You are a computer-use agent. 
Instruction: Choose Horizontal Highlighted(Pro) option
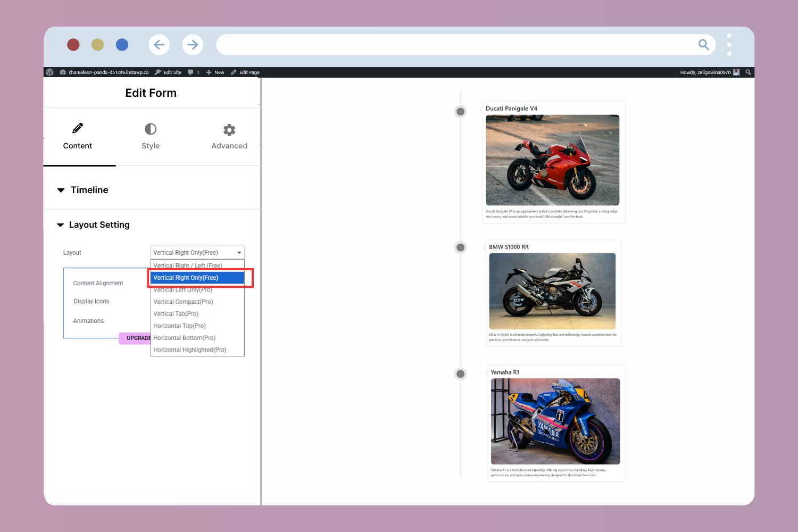coord(197,350)
